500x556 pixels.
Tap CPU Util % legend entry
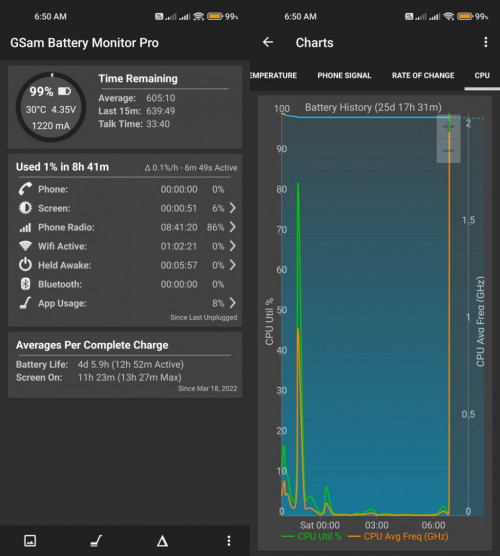tap(311, 536)
